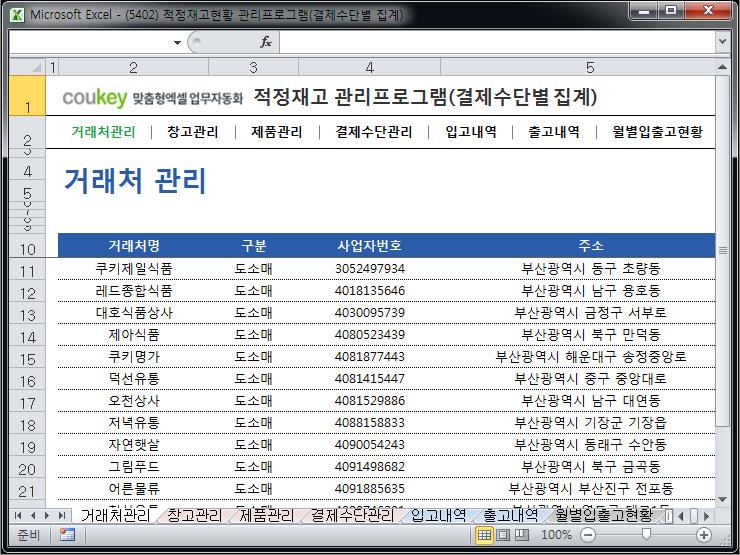Click the 거래처명 table header

[x=134, y=245]
